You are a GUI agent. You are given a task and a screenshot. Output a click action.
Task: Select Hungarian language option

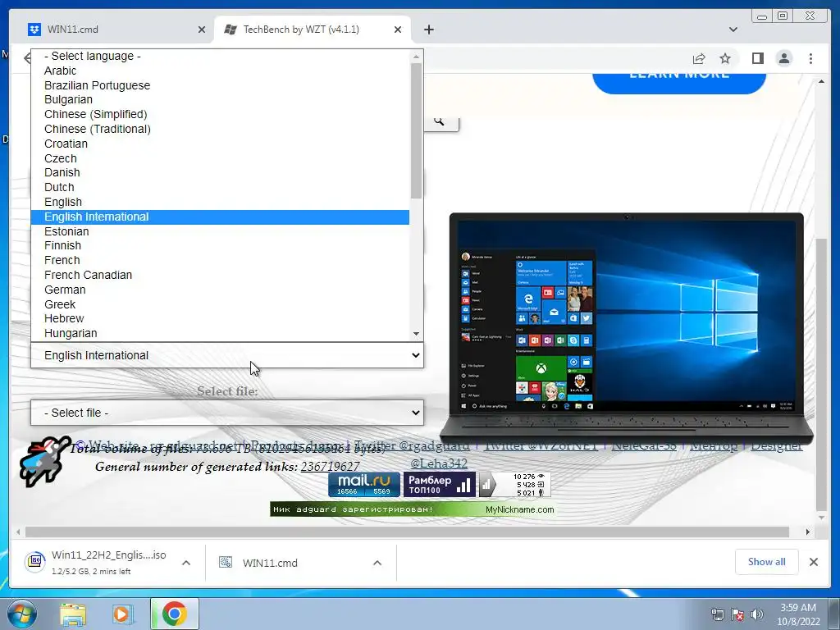220,333
